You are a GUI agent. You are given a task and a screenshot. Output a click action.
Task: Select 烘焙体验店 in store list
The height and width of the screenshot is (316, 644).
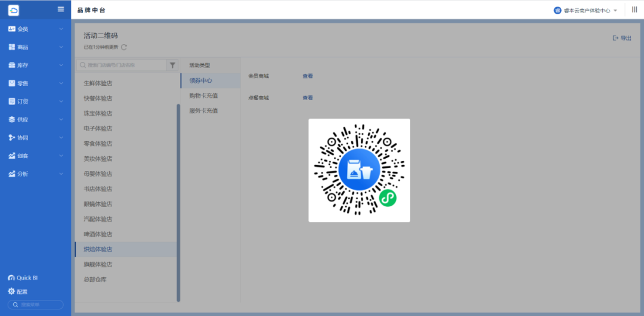pyautogui.click(x=126, y=249)
